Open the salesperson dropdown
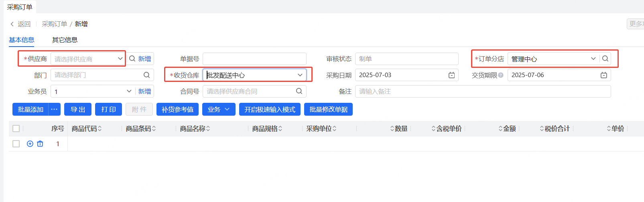This screenshot has height=202, width=644. [x=129, y=91]
